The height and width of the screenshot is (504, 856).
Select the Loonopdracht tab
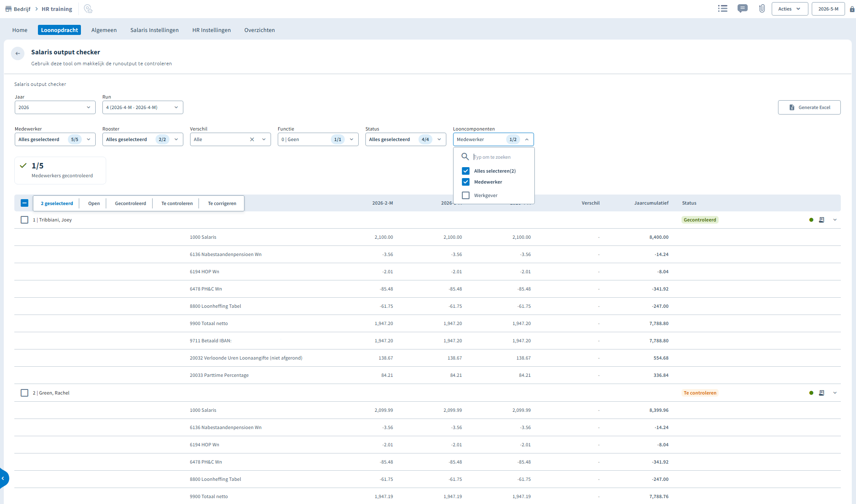[x=59, y=30]
